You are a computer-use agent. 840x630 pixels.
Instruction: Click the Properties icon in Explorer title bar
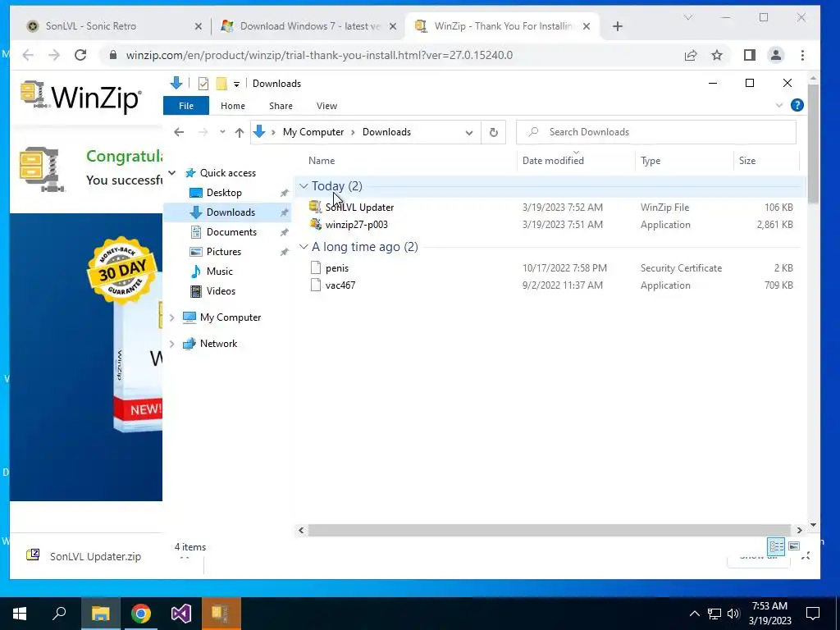point(203,84)
